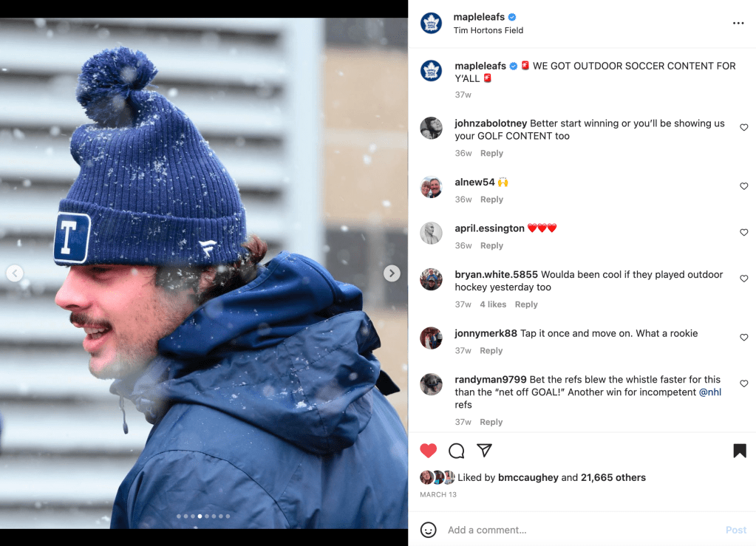
Task: Open Tim Hortons Field location
Action: [488, 30]
